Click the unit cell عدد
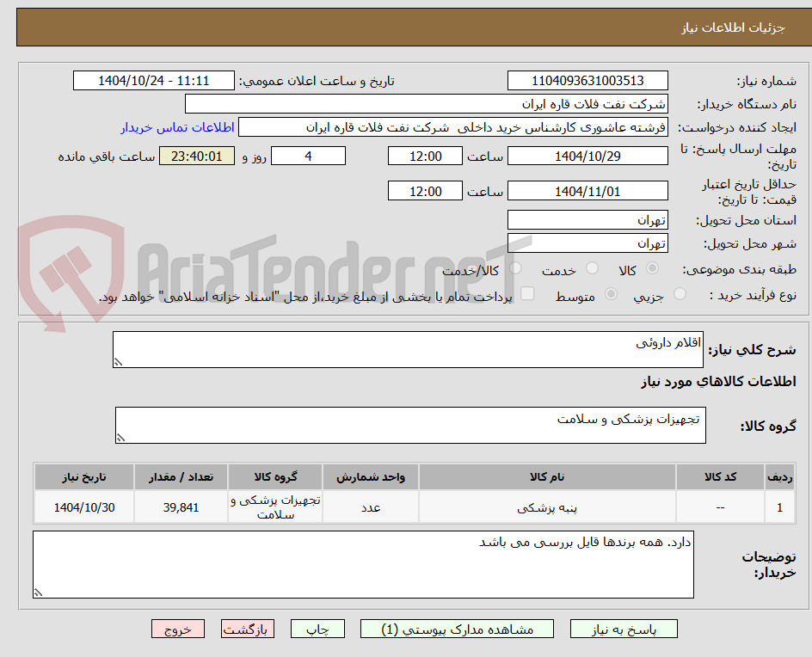This screenshot has width=812, height=657. (x=371, y=507)
